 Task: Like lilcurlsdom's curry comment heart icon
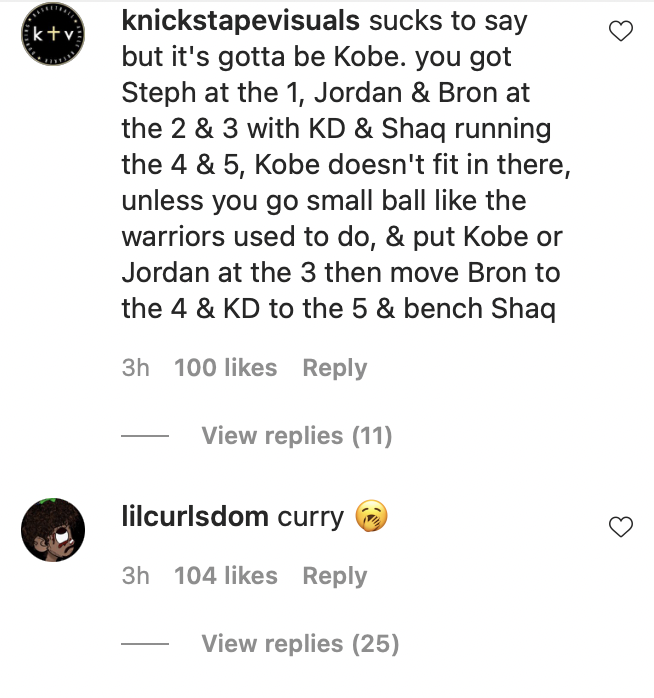click(621, 527)
